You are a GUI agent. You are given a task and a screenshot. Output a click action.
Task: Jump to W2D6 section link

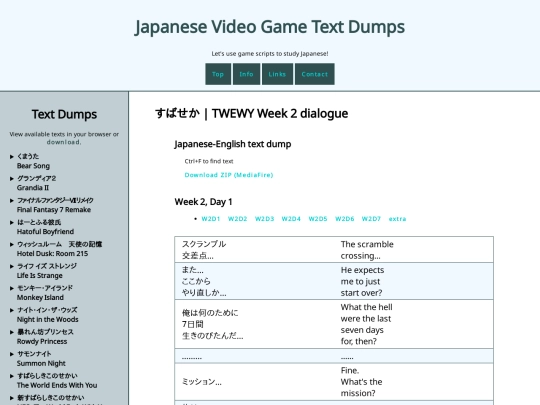[x=344, y=219]
